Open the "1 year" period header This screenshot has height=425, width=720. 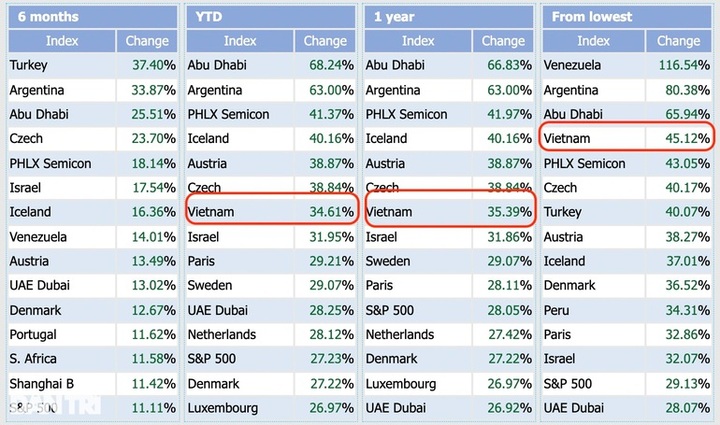point(391,16)
